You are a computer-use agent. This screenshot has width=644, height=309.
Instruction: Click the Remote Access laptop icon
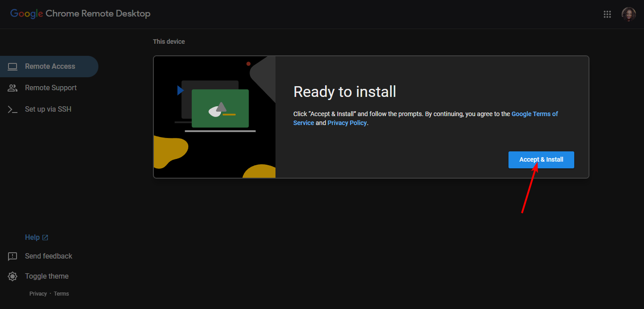[x=13, y=67]
